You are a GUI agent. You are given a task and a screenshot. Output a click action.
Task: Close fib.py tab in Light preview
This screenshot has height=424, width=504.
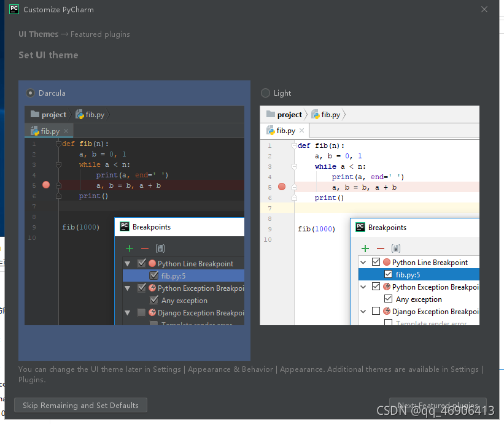click(x=301, y=131)
